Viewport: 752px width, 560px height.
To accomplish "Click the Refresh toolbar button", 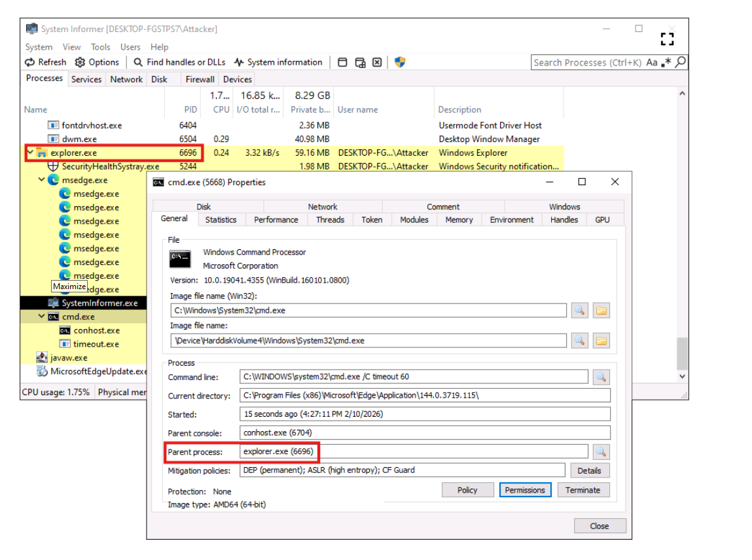I will point(46,62).
